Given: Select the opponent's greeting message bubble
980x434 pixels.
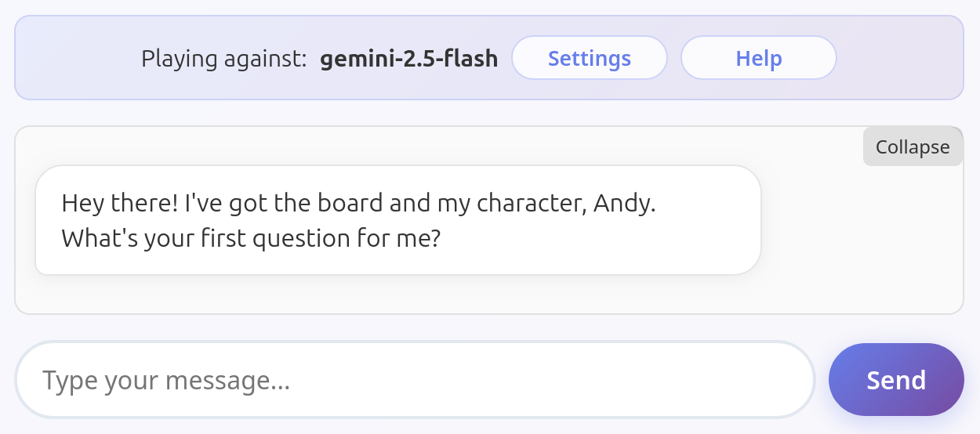Looking at the screenshot, I should [398, 220].
